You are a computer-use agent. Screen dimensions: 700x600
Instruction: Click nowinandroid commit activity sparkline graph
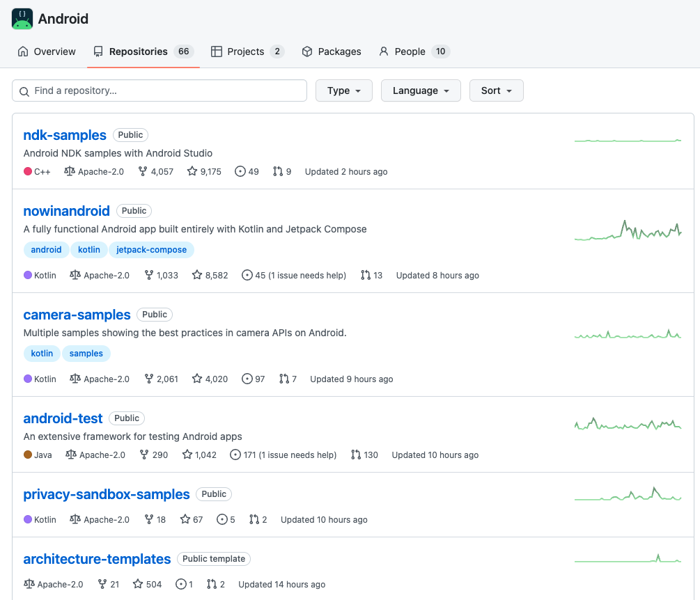[628, 230]
